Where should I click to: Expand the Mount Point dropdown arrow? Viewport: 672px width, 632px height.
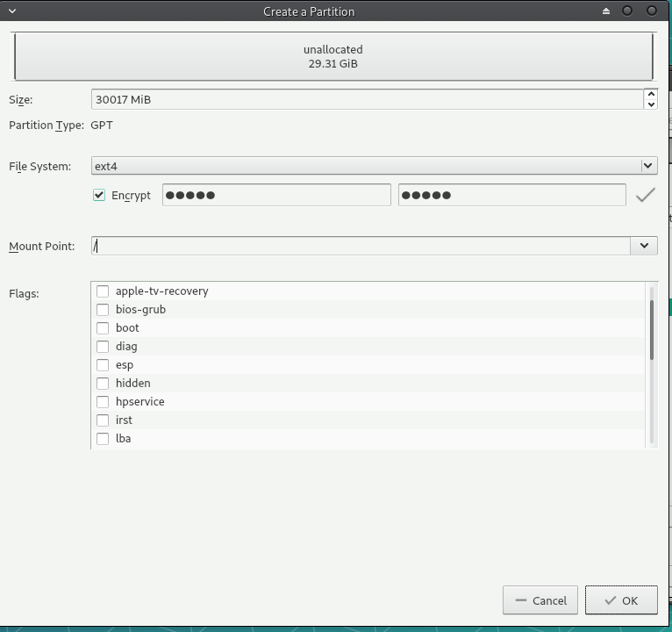pos(644,246)
